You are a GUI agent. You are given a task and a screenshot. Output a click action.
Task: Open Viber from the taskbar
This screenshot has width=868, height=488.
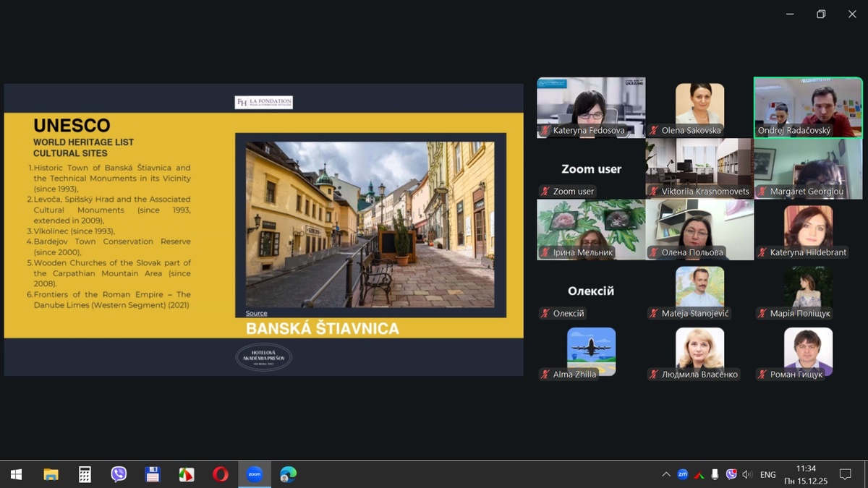click(x=119, y=474)
